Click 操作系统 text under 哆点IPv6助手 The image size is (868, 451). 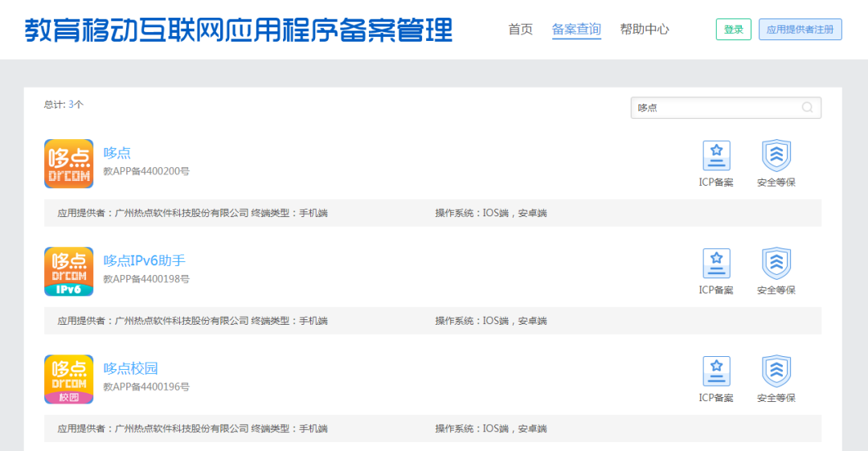[x=491, y=321]
